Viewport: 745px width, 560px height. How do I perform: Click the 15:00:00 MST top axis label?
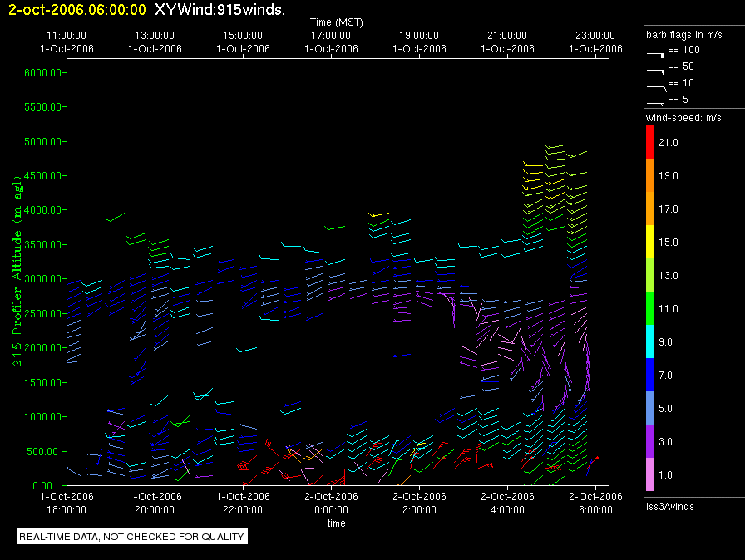point(243,36)
